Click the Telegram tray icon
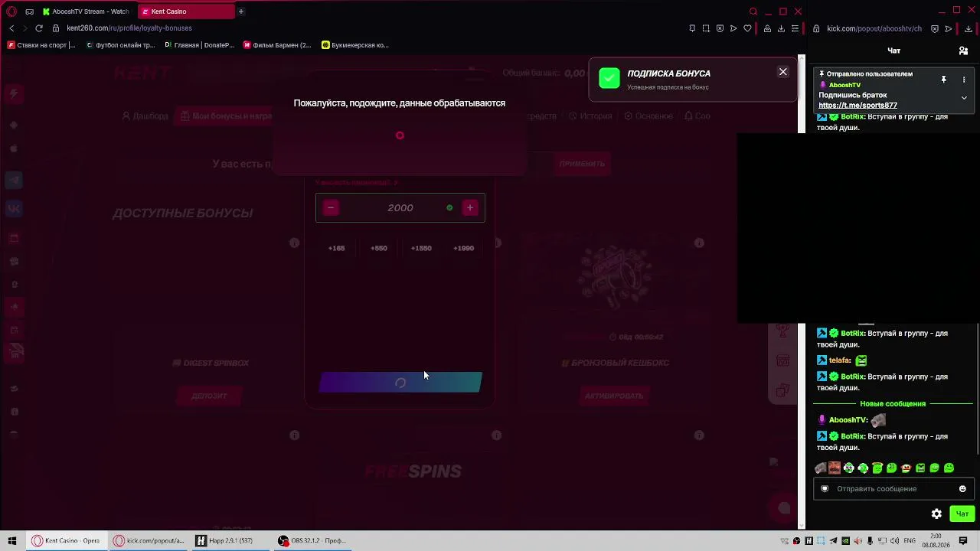The height and width of the screenshot is (551, 980). pos(834,540)
